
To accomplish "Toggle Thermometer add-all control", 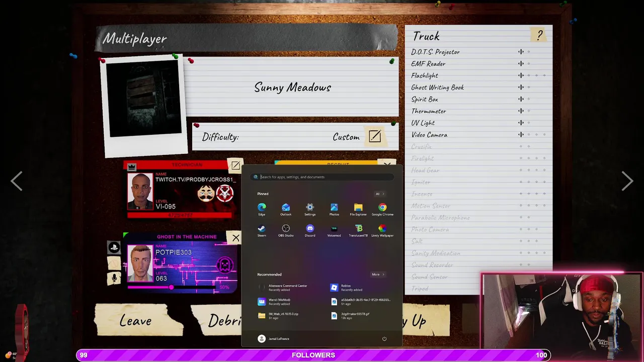I will [x=521, y=111].
